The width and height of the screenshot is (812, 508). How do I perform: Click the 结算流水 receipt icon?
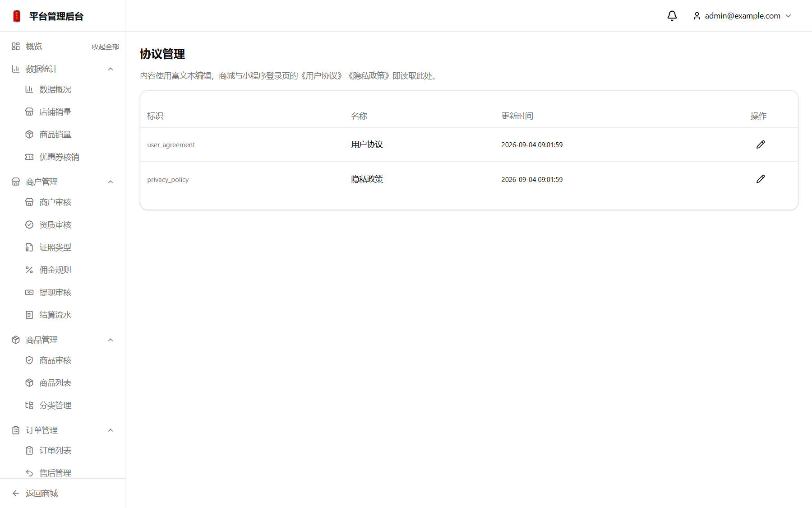click(29, 315)
